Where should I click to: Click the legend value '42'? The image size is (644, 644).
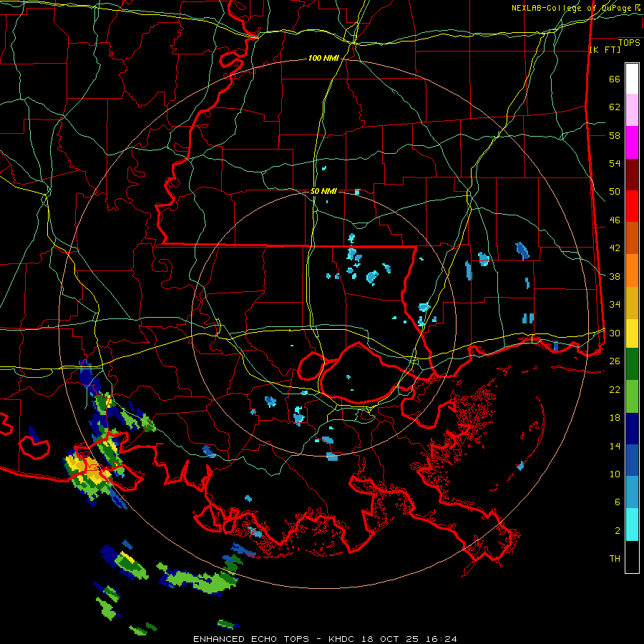tap(615, 248)
